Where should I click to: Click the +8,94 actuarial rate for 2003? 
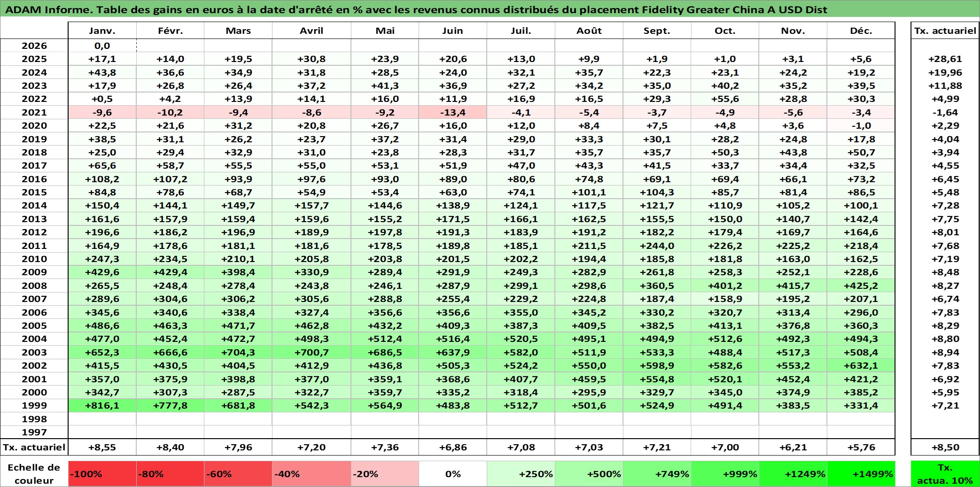click(x=945, y=352)
